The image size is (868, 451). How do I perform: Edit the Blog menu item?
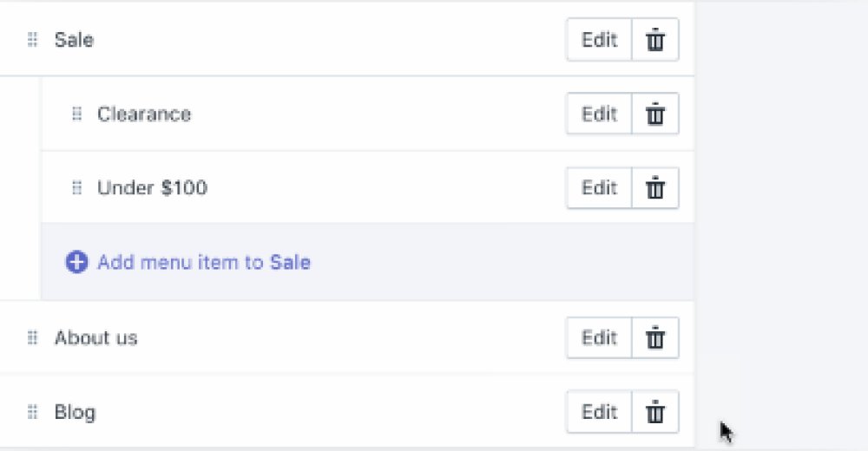click(599, 412)
